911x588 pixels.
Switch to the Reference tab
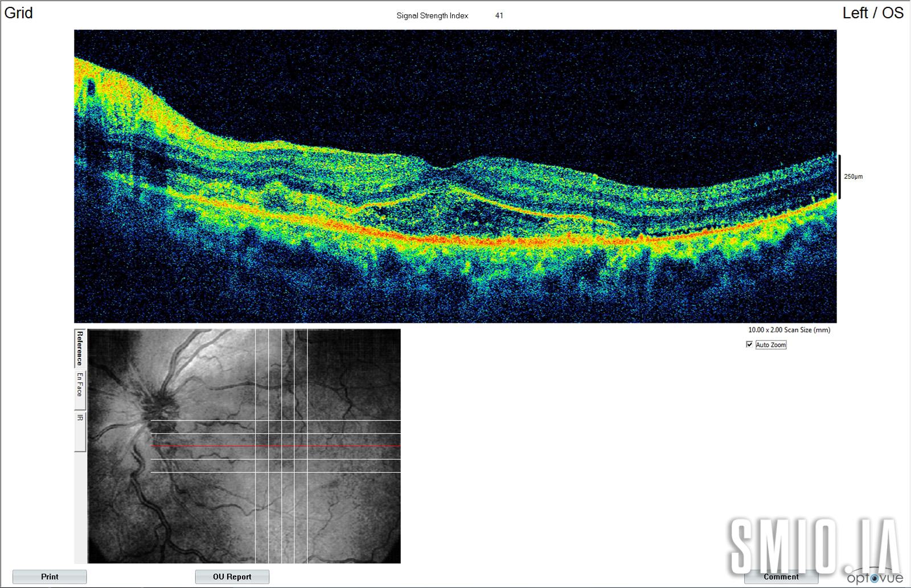click(x=80, y=348)
